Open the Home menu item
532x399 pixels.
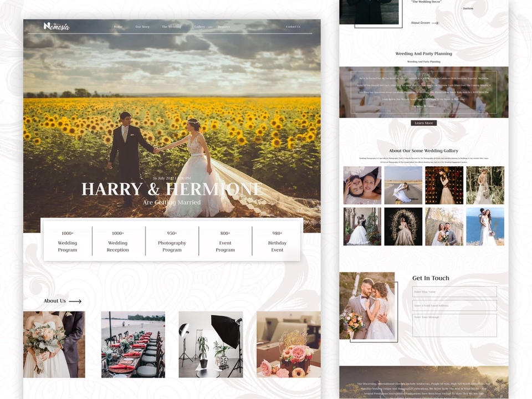118,27
